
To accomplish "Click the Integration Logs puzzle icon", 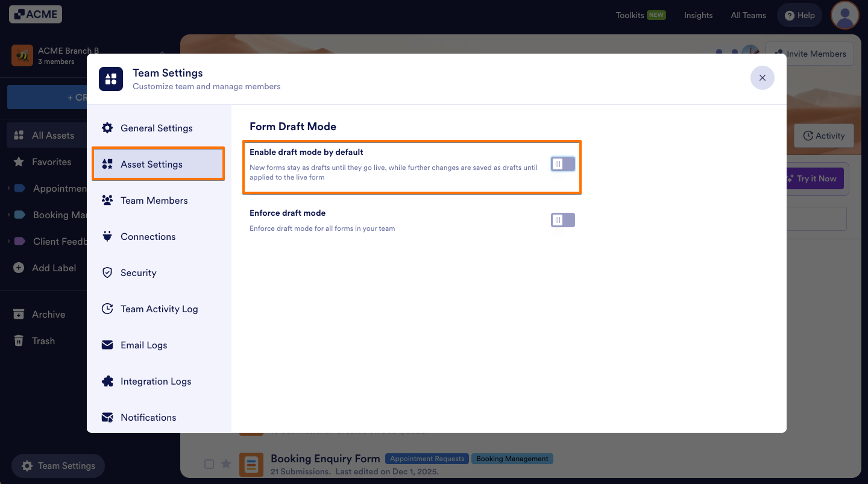I will point(107,381).
